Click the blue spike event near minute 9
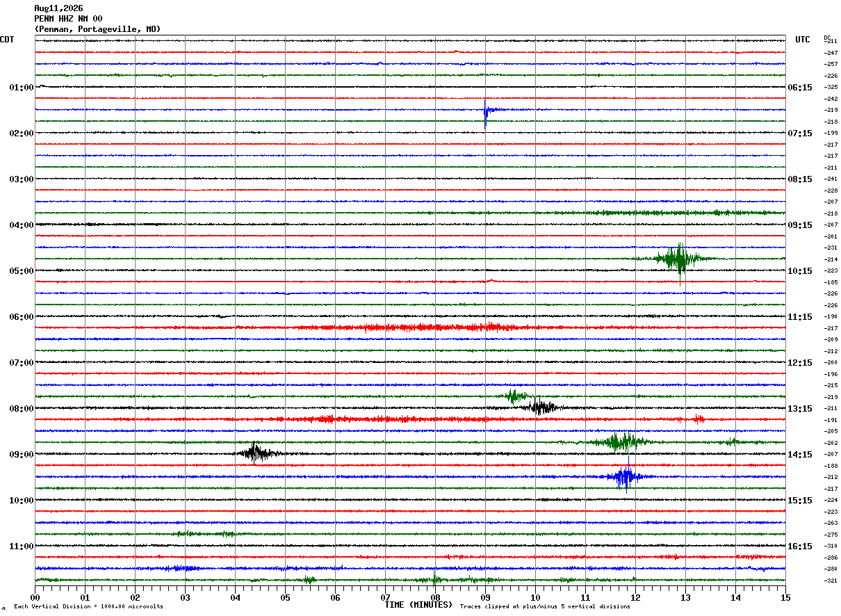 487,112
